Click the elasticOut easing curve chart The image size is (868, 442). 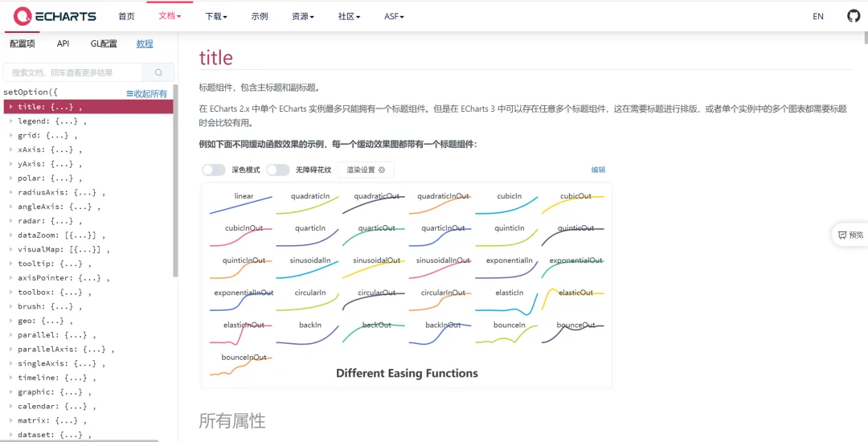point(574,301)
